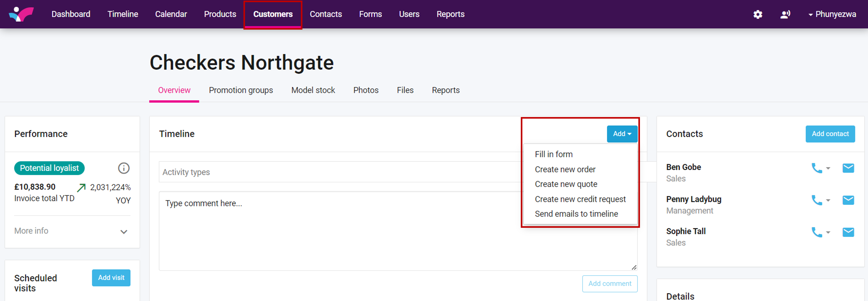The image size is (868, 301).
Task: Expand the More info section
Action: (x=124, y=232)
